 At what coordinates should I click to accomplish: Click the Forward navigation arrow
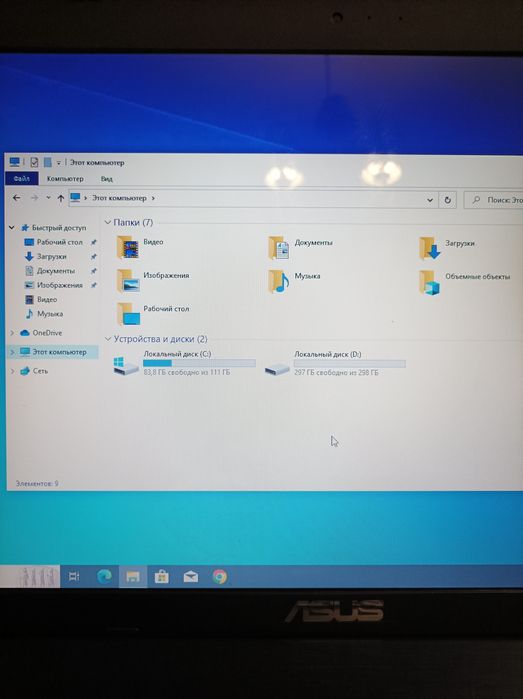pyautogui.click(x=34, y=197)
